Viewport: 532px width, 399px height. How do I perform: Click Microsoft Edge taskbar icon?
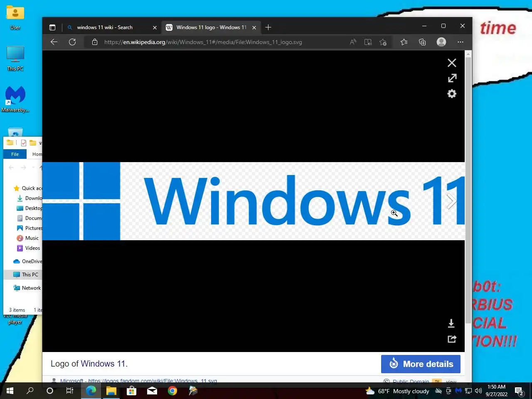tap(91, 391)
